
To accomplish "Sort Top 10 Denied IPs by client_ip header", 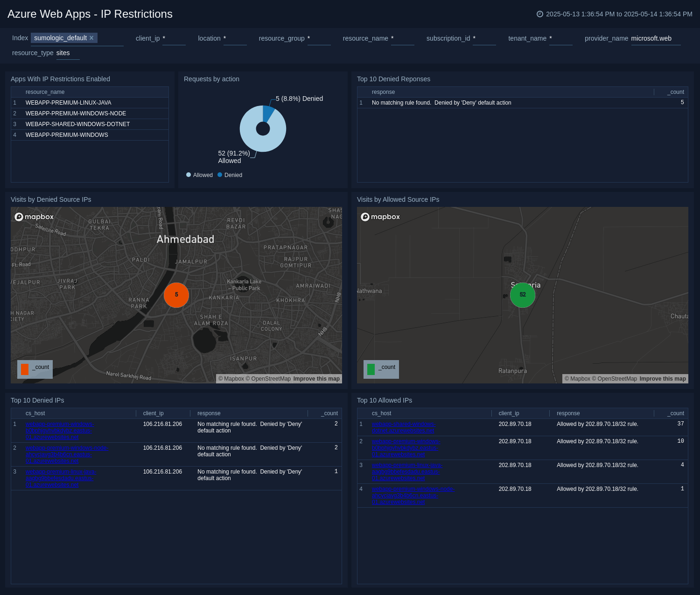I will pos(153,413).
